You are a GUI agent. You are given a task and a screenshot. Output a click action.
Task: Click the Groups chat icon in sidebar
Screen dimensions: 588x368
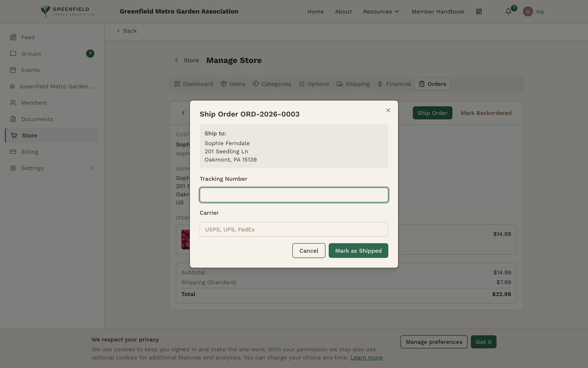pyautogui.click(x=13, y=54)
